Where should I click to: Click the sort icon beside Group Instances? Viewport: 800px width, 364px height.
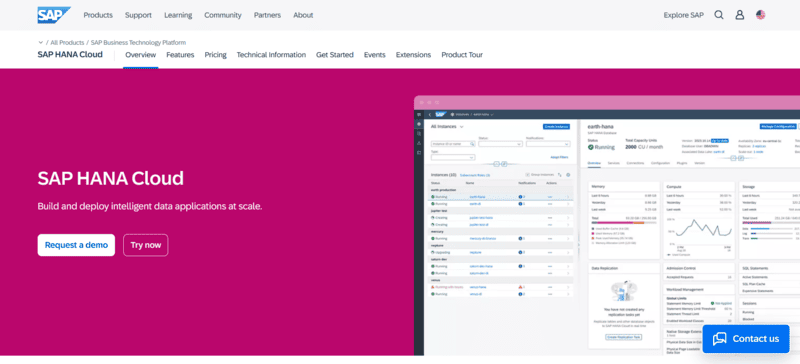[x=560, y=175]
